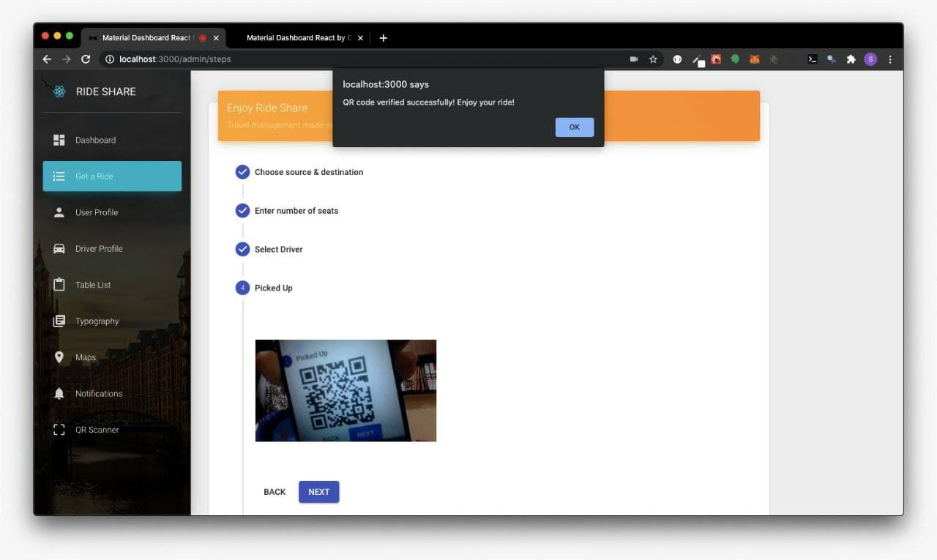Click the purple S profile avatar
This screenshot has width=937, height=560.
870,59
